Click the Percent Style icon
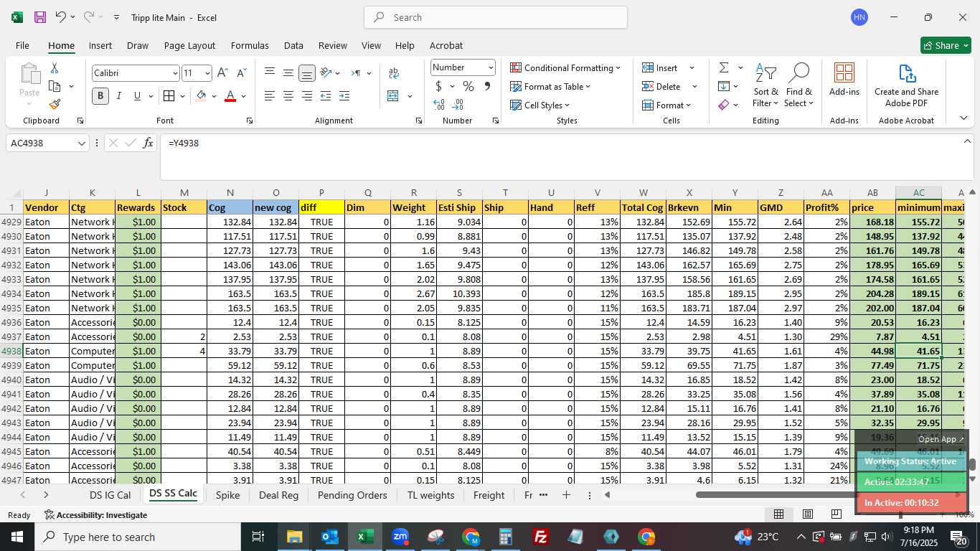Viewport: 980px width, 551px height. coord(468,86)
